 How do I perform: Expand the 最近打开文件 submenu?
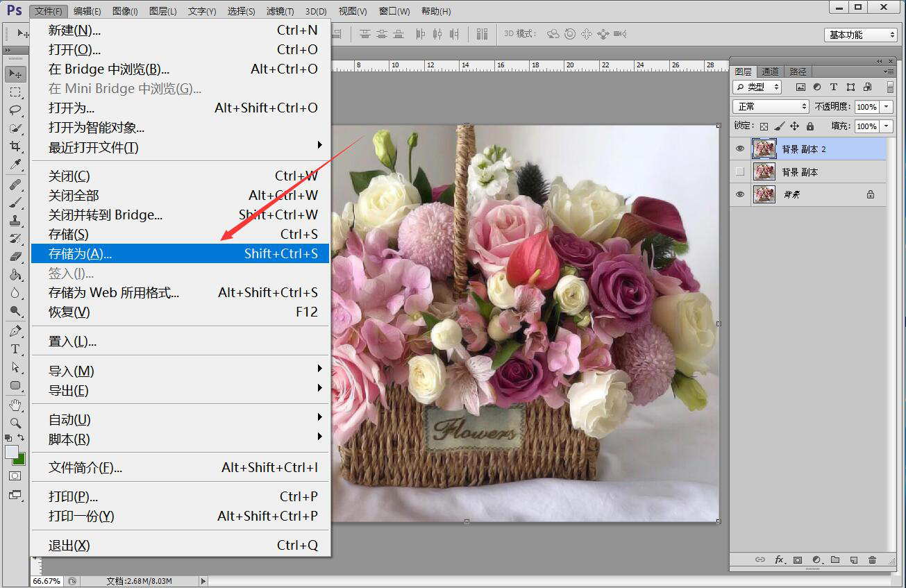point(180,147)
